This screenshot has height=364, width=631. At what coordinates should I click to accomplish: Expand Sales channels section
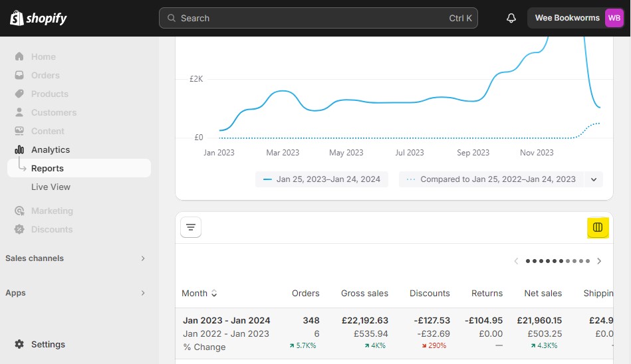tap(143, 258)
